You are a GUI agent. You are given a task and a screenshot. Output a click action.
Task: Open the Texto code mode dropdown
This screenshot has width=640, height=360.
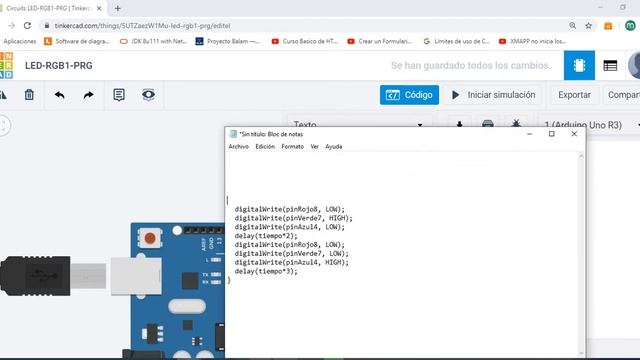[358, 124]
